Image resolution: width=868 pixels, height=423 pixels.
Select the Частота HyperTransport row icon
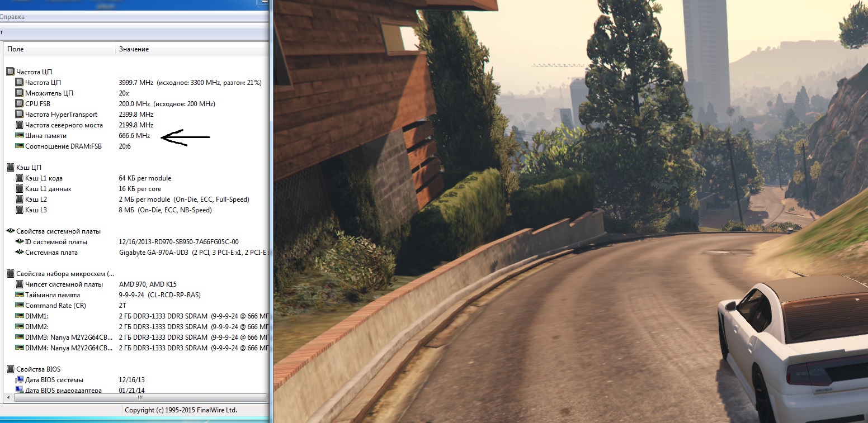click(x=19, y=115)
